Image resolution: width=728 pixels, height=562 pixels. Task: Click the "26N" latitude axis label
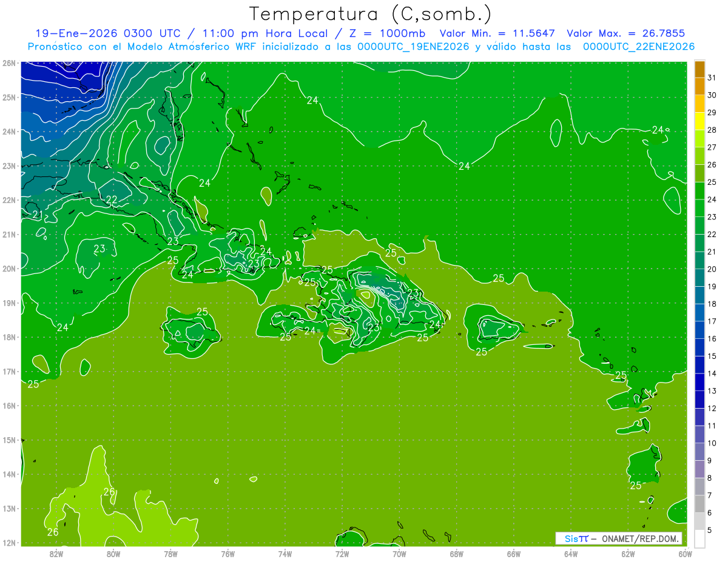[x=8, y=63]
